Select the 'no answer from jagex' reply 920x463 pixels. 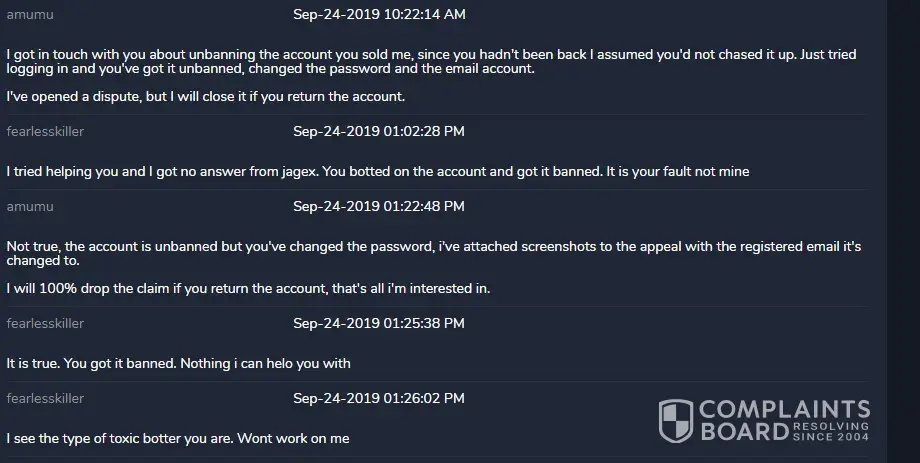pos(377,171)
